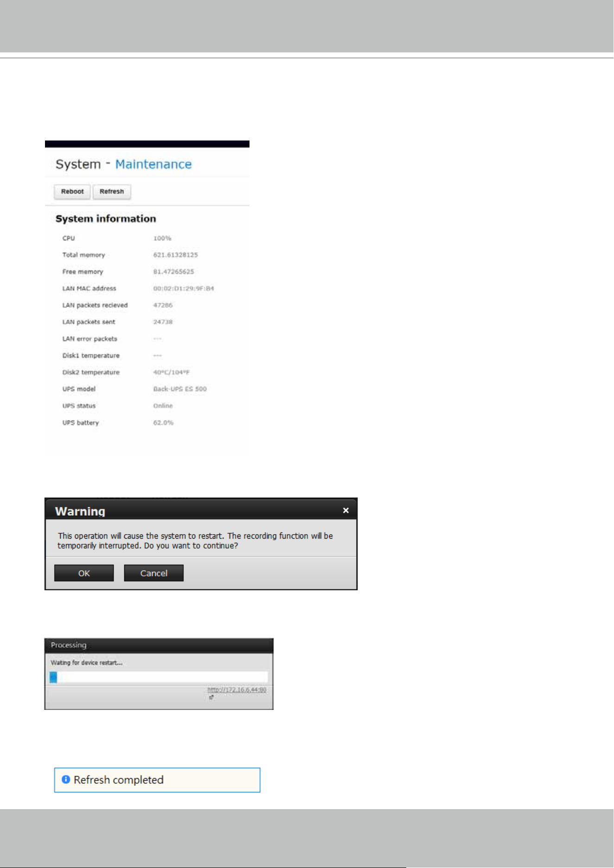The height and width of the screenshot is (868, 614).
Task: Select the Total memory value
Action: (176, 255)
